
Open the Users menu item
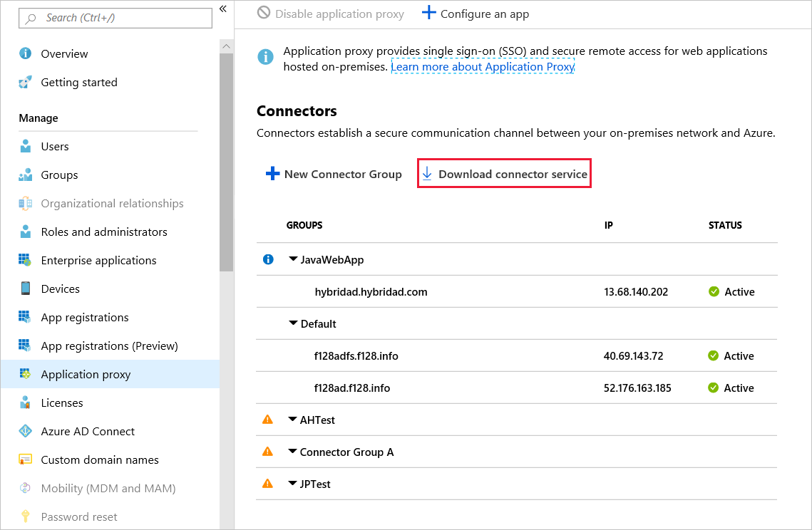coord(55,147)
